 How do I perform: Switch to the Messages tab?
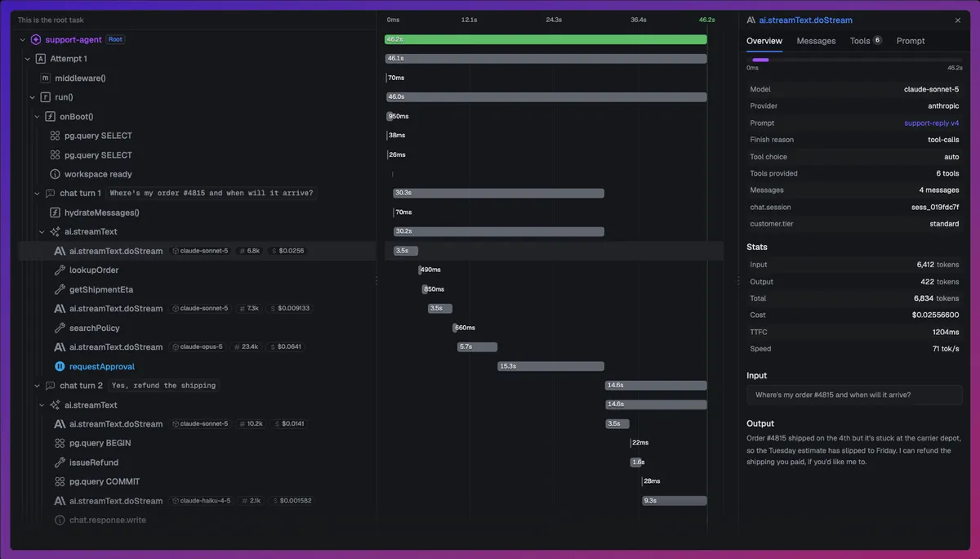click(x=816, y=41)
